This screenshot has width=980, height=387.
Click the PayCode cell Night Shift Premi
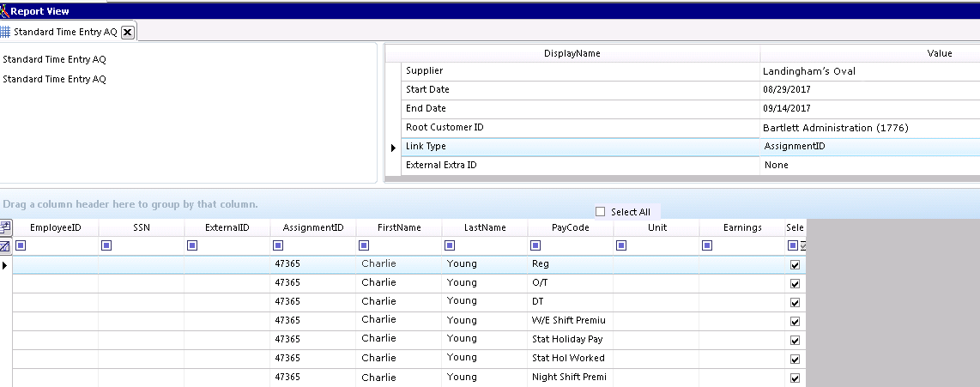coord(571,378)
